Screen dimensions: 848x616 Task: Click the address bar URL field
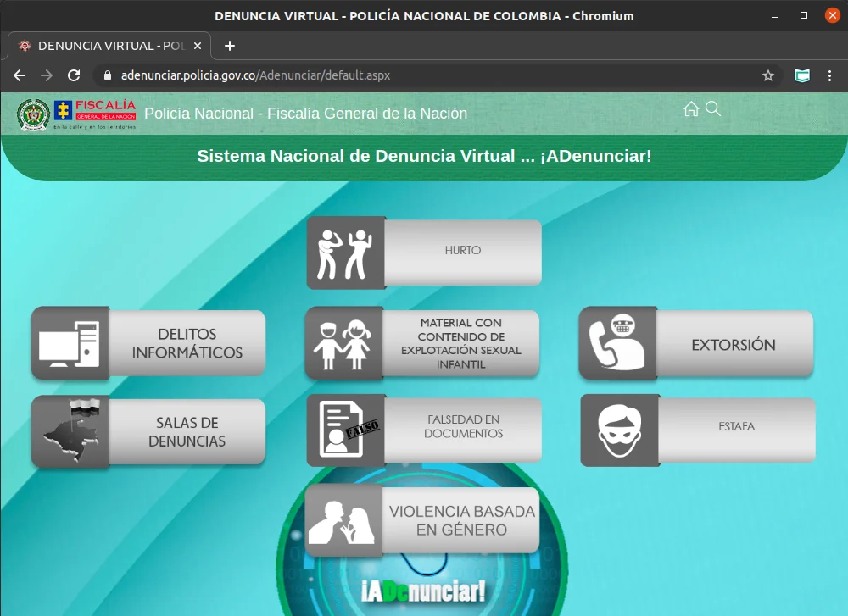tap(438, 75)
